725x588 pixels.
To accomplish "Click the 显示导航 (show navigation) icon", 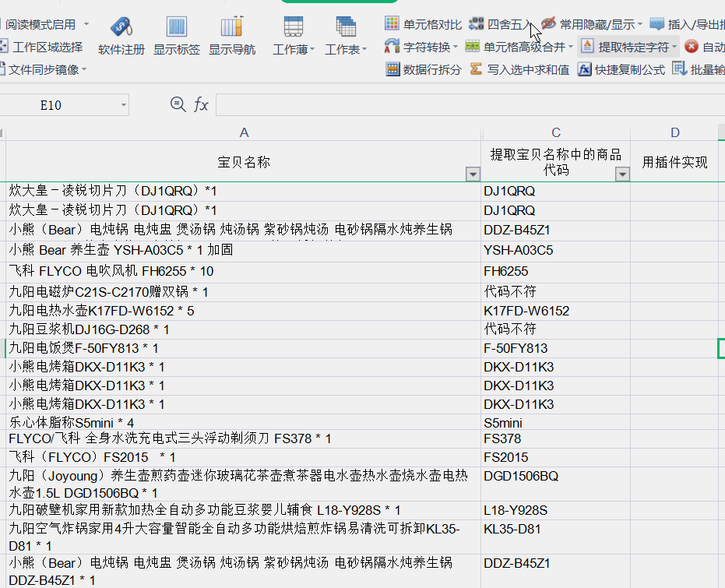I will [x=232, y=26].
